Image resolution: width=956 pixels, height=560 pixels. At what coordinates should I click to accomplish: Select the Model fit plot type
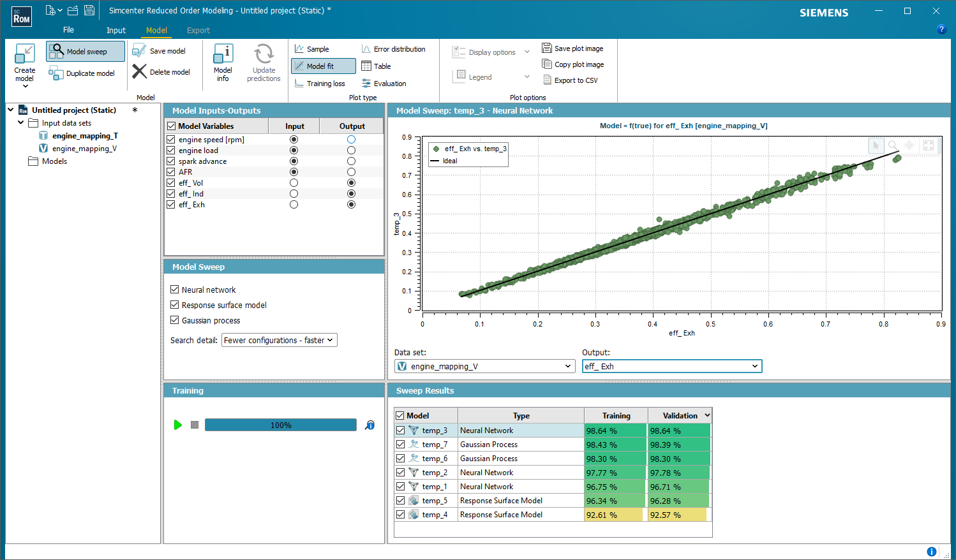pyautogui.click(x=323, y=66)
